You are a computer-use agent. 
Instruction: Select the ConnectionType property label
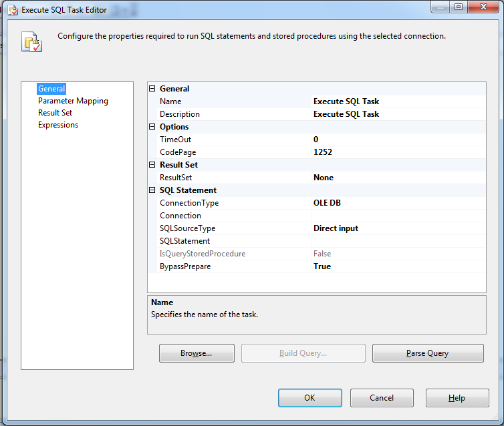tap(189, 203)
